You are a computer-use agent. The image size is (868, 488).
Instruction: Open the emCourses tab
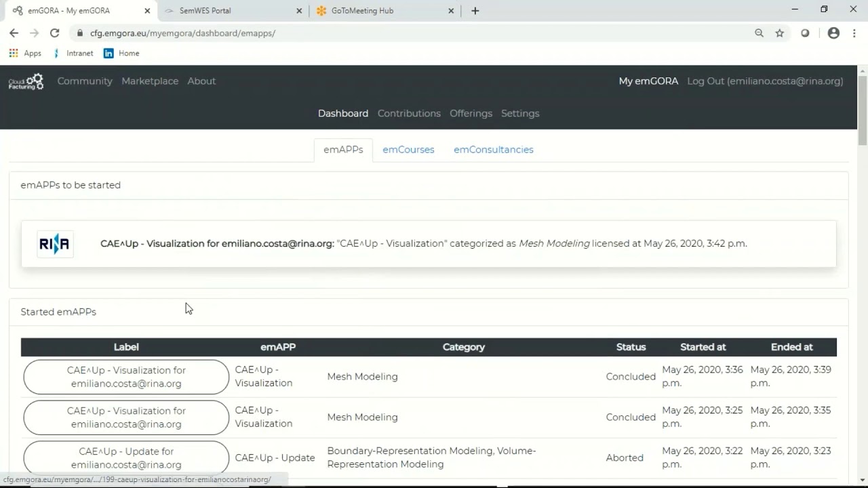point(408,150)
